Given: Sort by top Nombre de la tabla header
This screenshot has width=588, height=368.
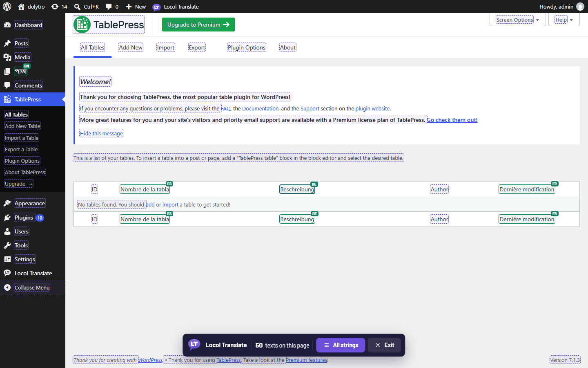Looking at the screenshot, I should click(145, 189).
